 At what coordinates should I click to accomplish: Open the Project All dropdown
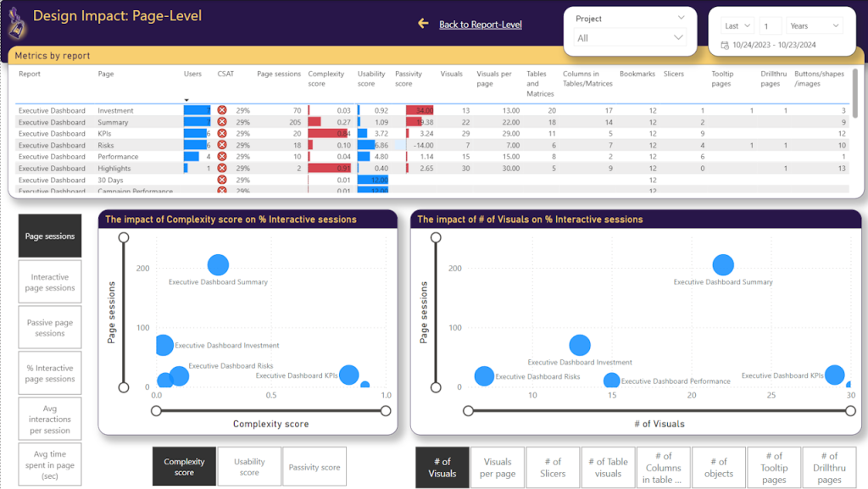pos(631,38)
